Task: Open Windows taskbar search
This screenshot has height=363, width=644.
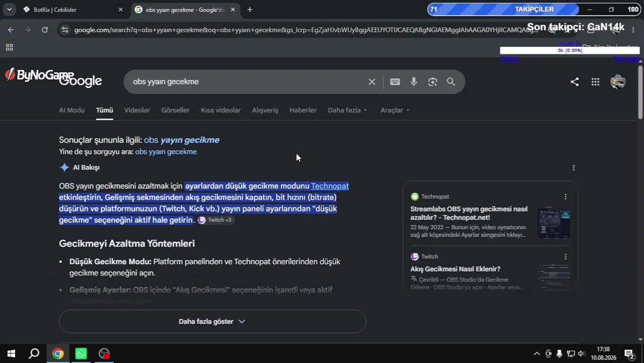Action: pyautogui.click(x=34, y=353)
